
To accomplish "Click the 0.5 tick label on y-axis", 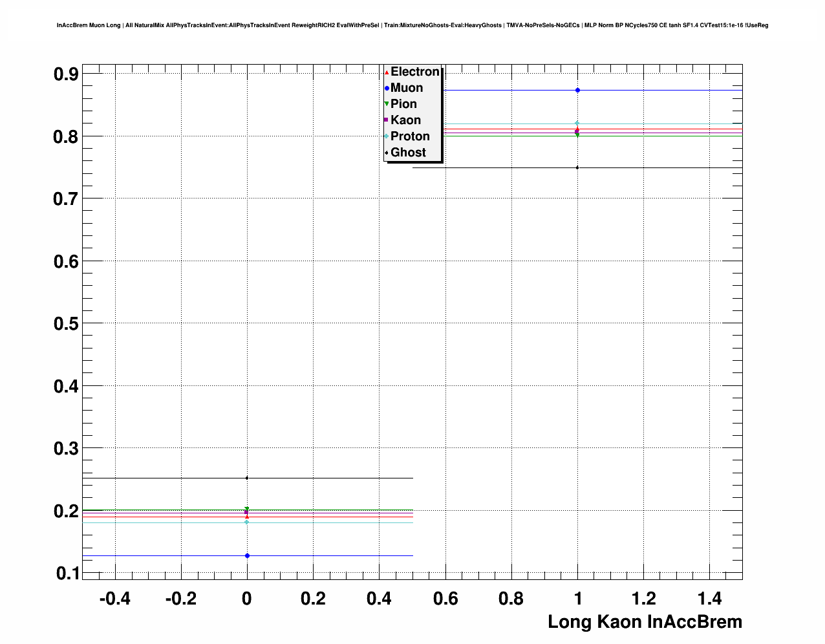I will [66, 324].
